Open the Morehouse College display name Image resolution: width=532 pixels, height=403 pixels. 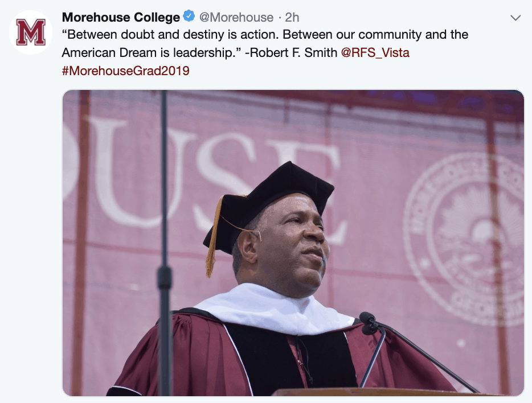click(121, 17)
